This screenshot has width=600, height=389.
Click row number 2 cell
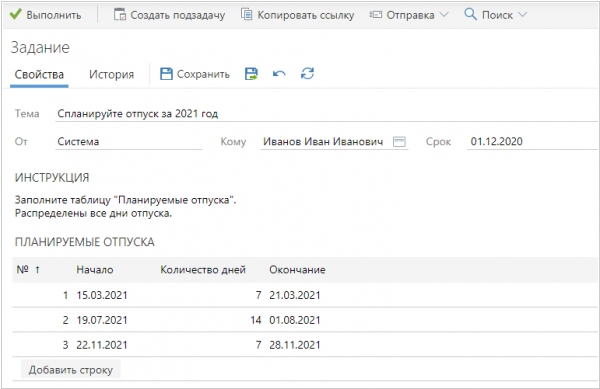coord(65,320)
